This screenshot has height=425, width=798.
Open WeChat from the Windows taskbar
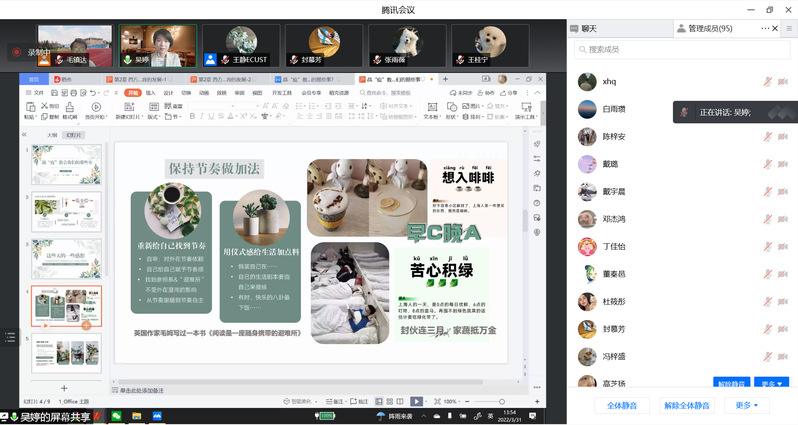[117, 415]
